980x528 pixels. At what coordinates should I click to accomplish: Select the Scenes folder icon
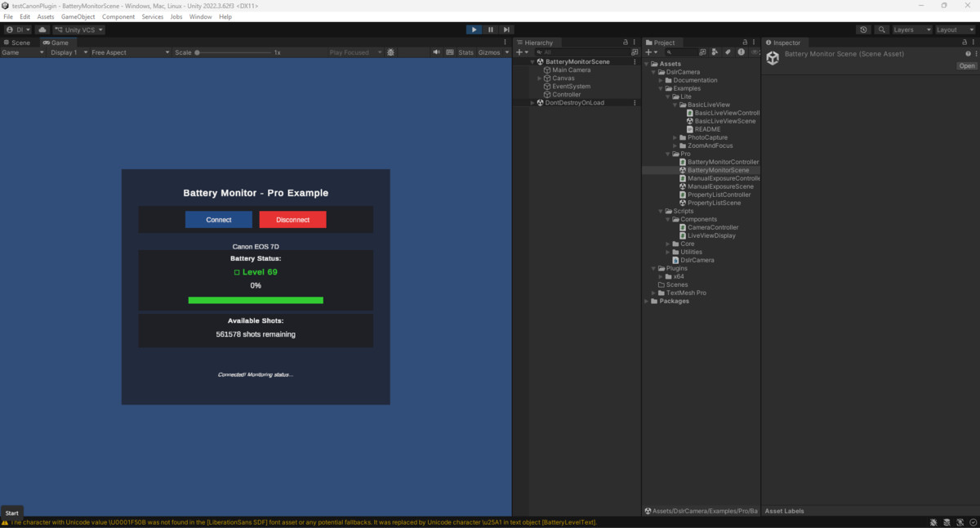coord(661,284)
